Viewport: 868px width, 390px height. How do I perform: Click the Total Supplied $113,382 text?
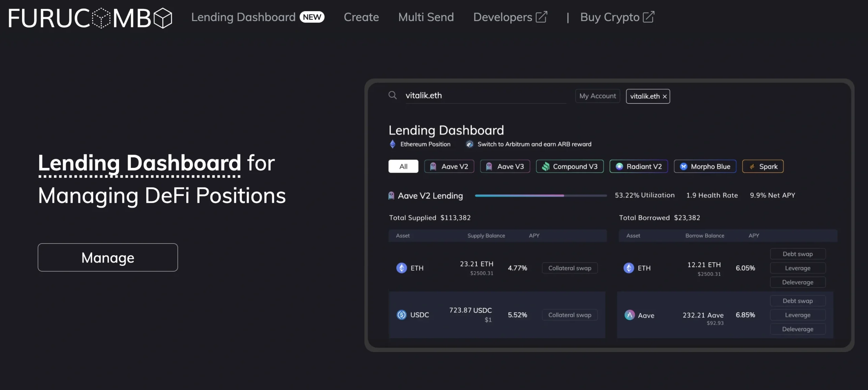click(x=430, y=218)
